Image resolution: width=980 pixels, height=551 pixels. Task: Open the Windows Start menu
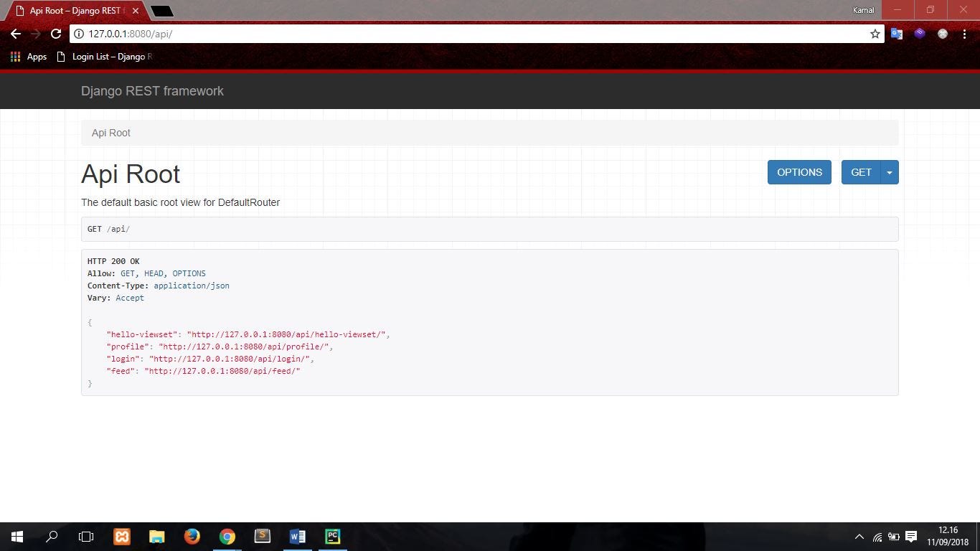click(17, 537)
